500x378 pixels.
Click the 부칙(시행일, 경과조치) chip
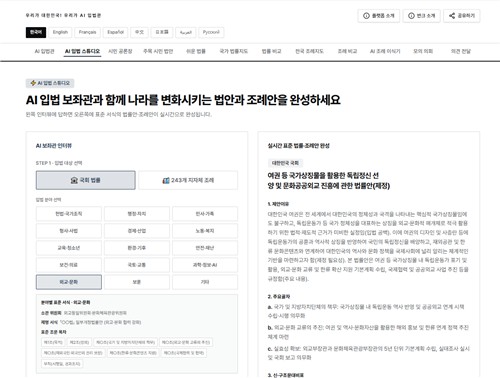62,364
